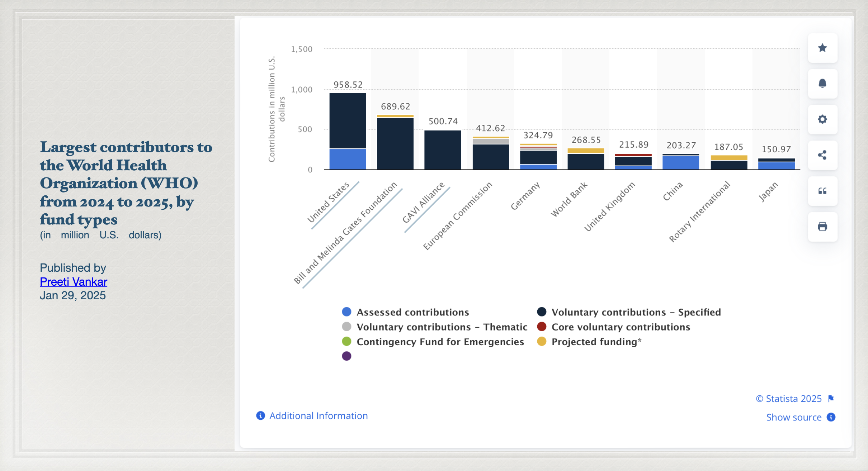Click the GAVI Alliance bar

(x=443, y=150)
